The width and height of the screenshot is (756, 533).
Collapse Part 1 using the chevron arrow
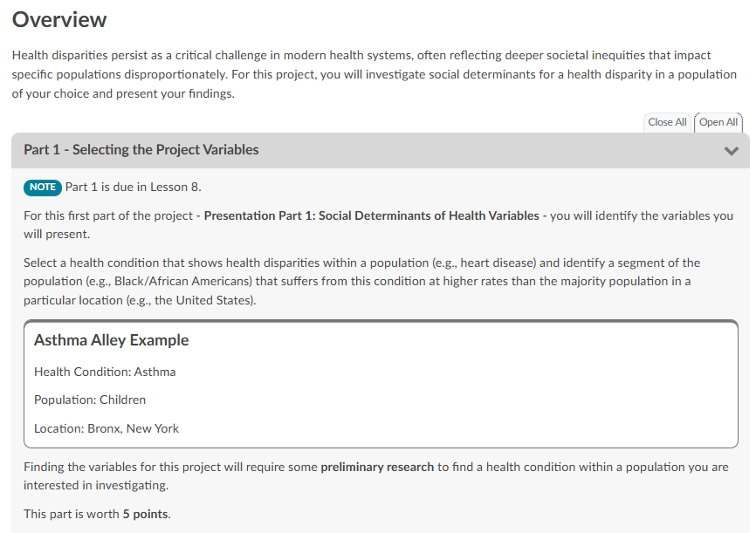(731, 151)
